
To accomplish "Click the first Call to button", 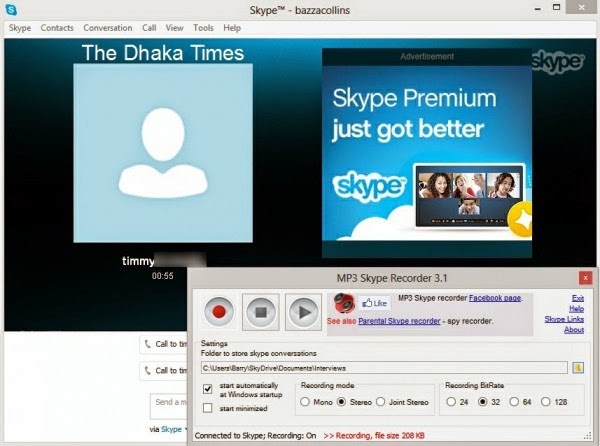I will point(164,344).
